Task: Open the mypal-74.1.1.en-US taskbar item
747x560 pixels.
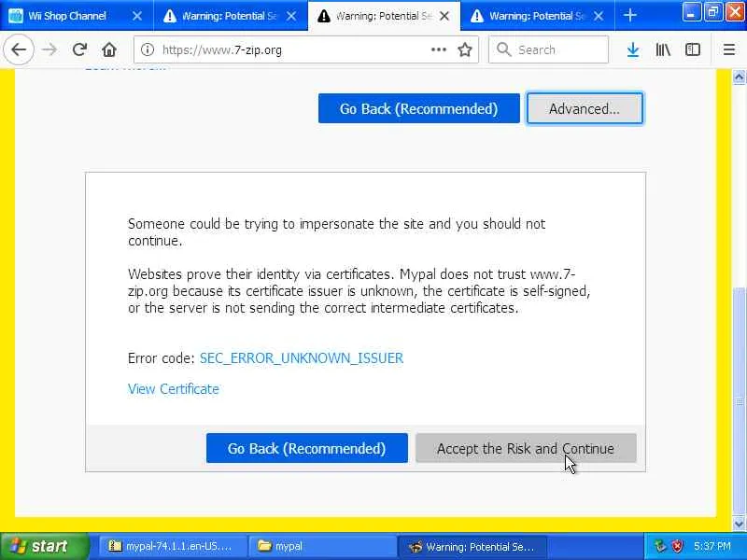Action: 172,546
